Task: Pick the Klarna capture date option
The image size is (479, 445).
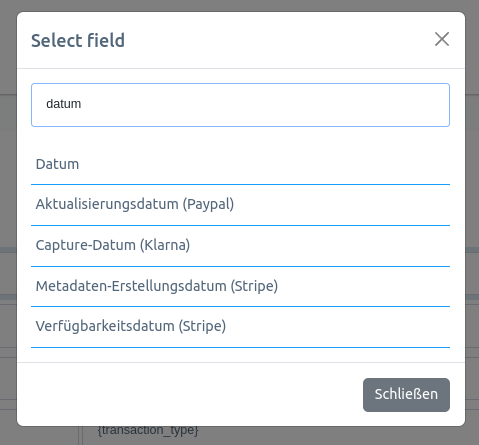Action: (x=240, y=246)
